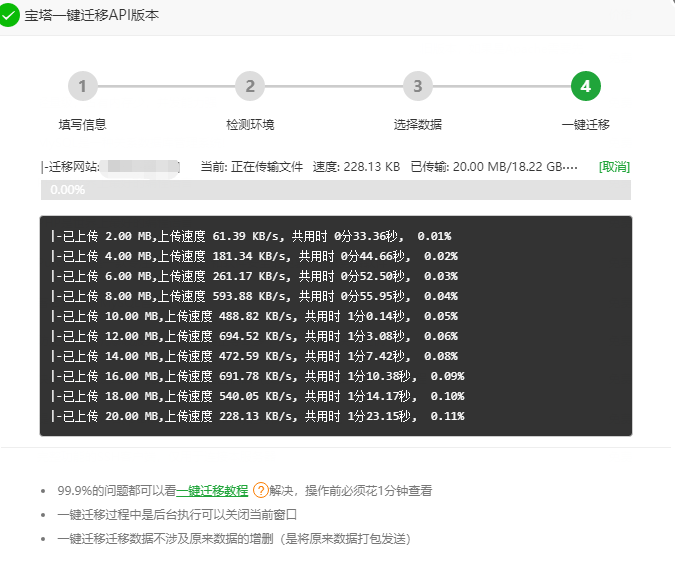Click log line 已上传 16.00 MB
675x567 pixels.
[257, 376]
